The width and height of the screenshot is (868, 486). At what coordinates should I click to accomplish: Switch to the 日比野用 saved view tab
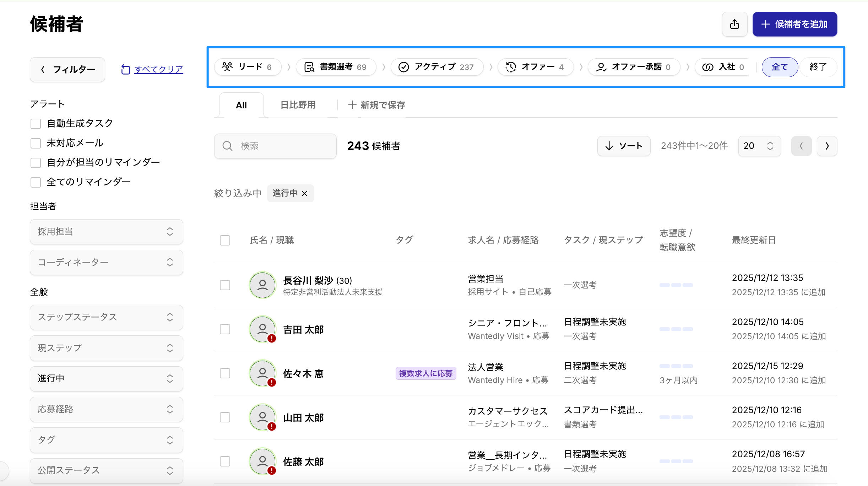click(298, 105)
